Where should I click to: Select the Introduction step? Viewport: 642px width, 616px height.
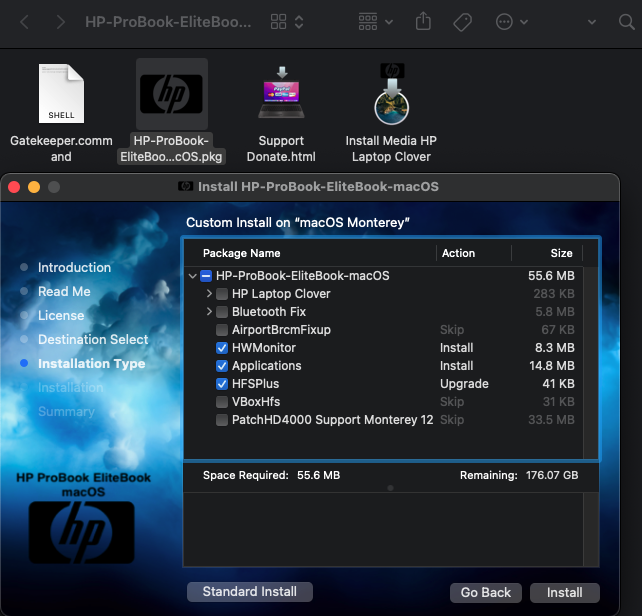coord(75,267)
